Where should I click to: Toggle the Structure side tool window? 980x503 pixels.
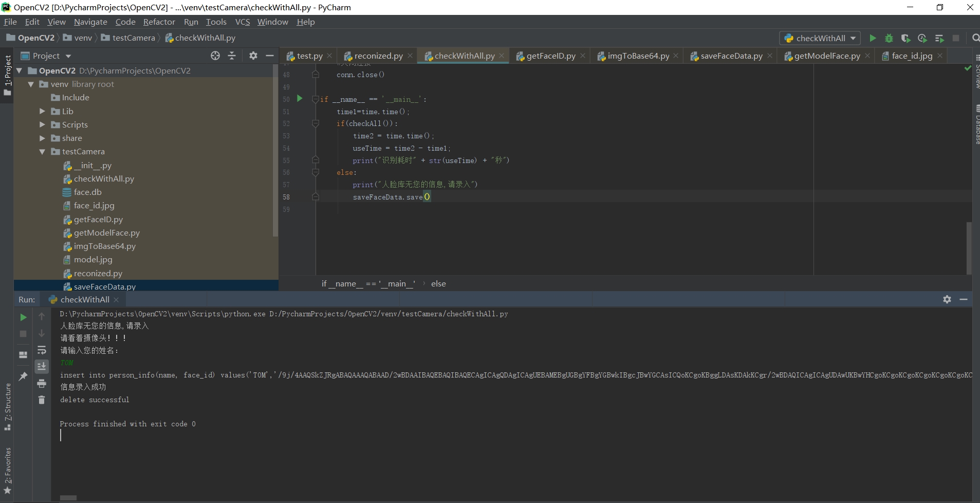coord(7,407)
